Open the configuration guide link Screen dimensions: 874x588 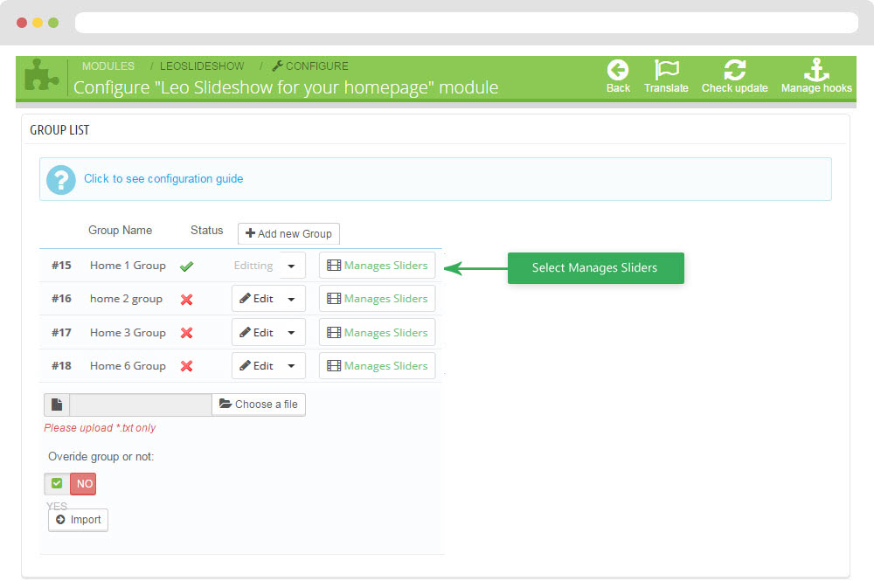pyautogui.click(x=163, y=179)
